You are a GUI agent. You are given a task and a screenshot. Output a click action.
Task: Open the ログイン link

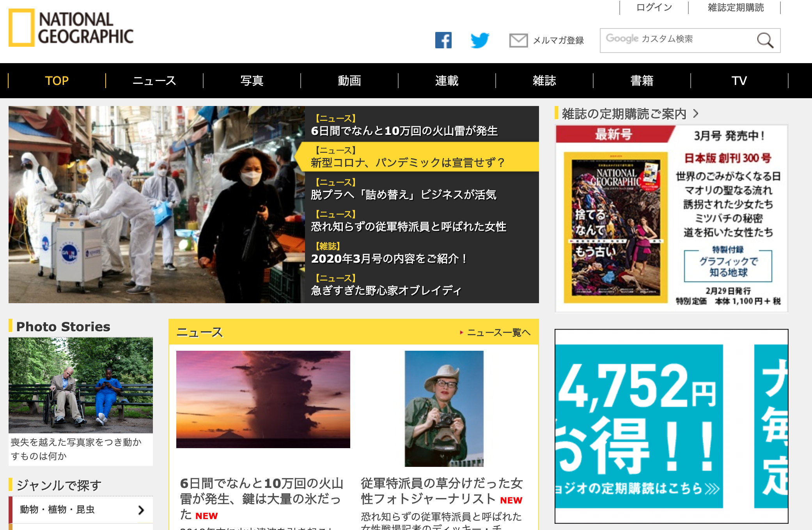pyautogui.click(x=654, y=7)
